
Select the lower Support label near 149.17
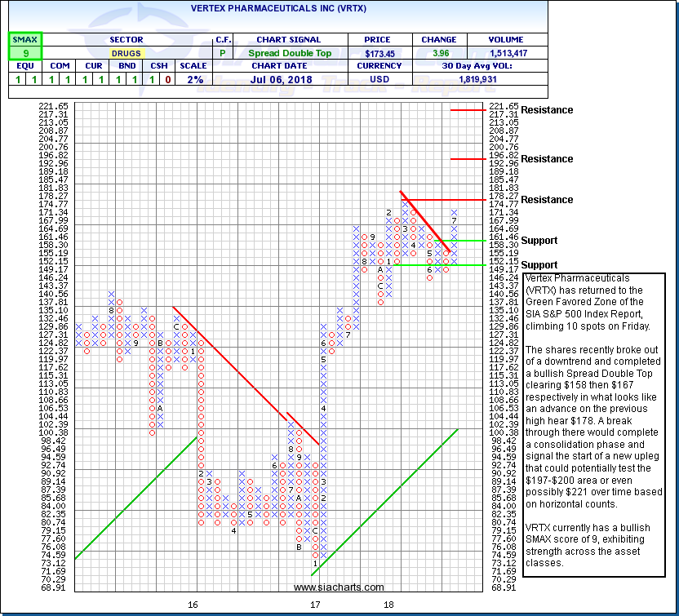(x=539, y=265)
